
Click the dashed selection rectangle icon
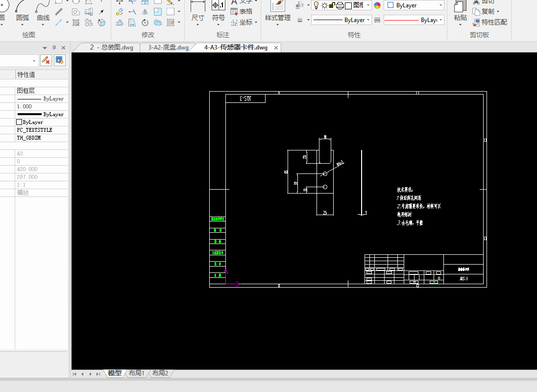coord(170,12)
